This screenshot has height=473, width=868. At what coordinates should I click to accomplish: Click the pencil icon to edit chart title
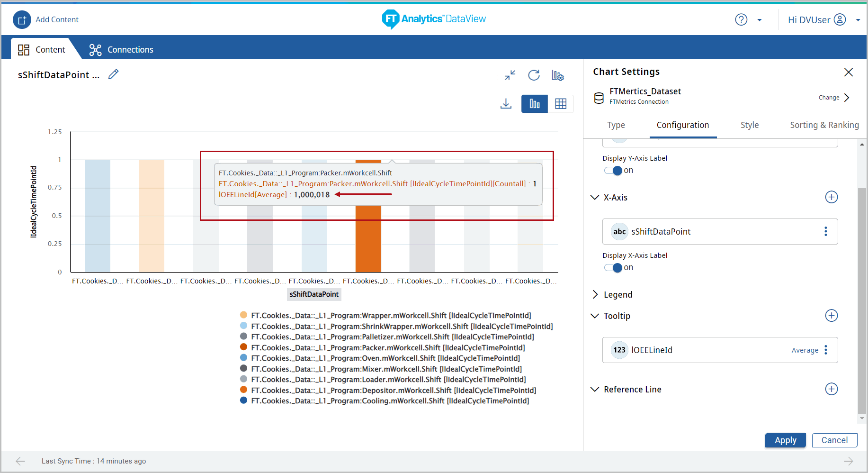click(x=113, y=74)
